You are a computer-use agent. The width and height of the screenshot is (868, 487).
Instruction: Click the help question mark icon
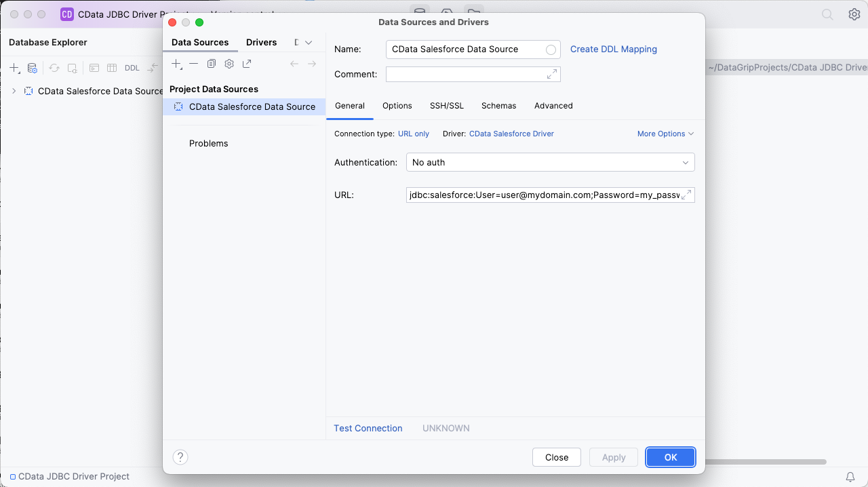click(x=180, y=457)
